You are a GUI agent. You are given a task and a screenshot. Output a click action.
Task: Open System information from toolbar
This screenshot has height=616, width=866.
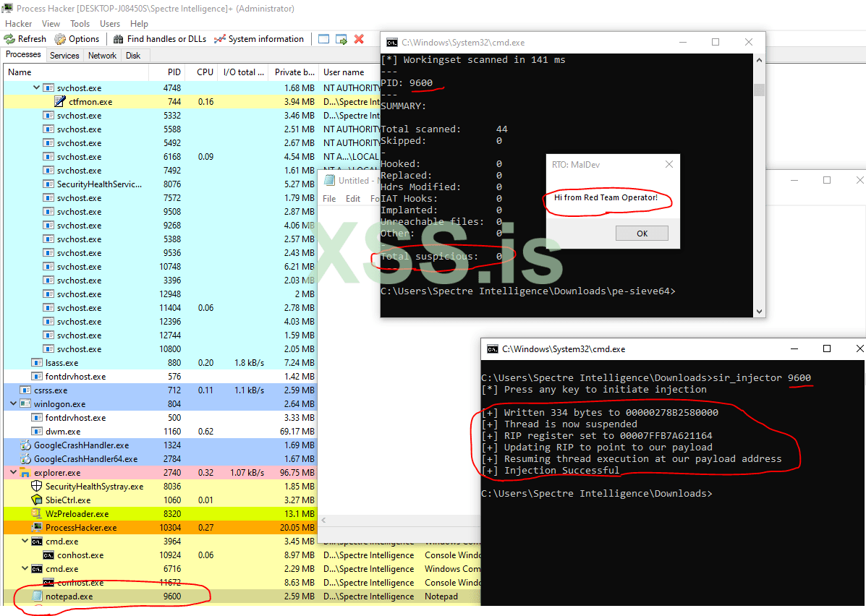pos(259,38)
